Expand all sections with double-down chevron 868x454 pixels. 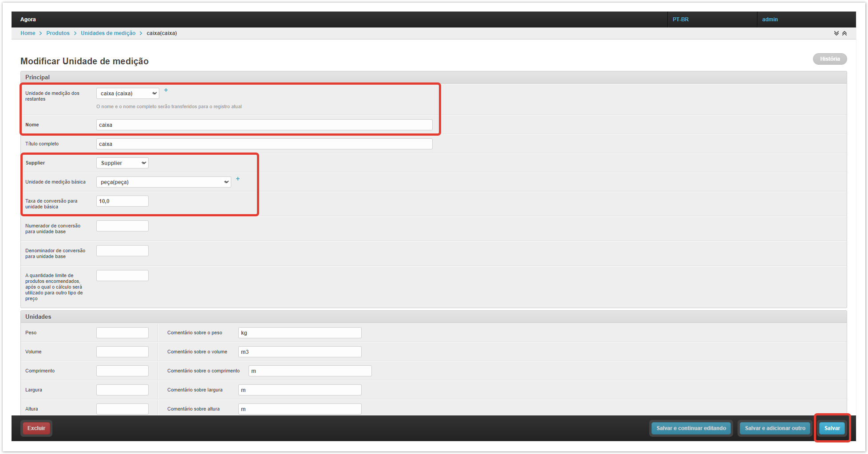click(x=836, y=33)
